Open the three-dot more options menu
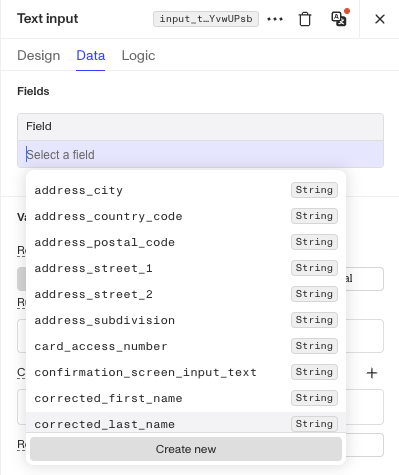399x475 pixels. 275,19
